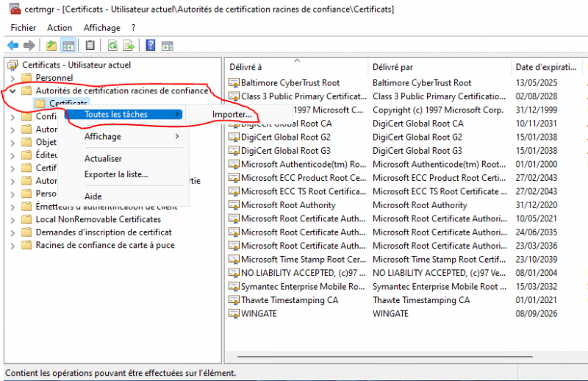Click the Forward arrow toolbar icon
The image size is (588, 381).
coord(29,46)
